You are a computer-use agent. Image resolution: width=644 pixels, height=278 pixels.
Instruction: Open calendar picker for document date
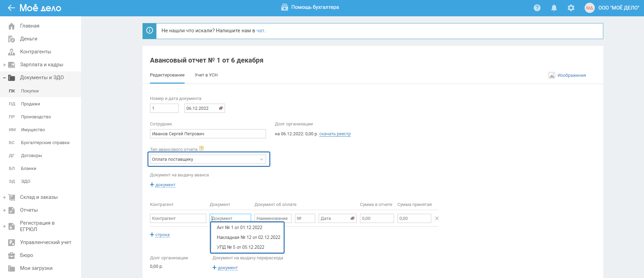coord(221,108)
